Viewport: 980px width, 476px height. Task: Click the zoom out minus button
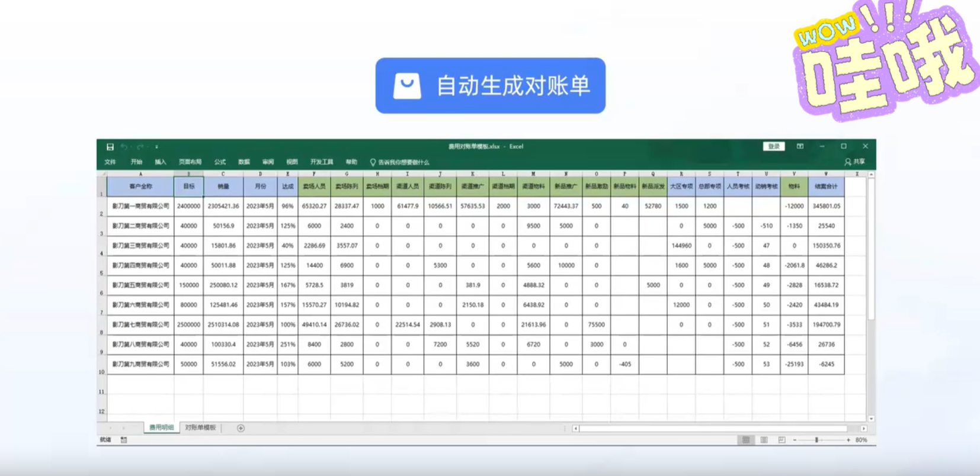point(795,440)
